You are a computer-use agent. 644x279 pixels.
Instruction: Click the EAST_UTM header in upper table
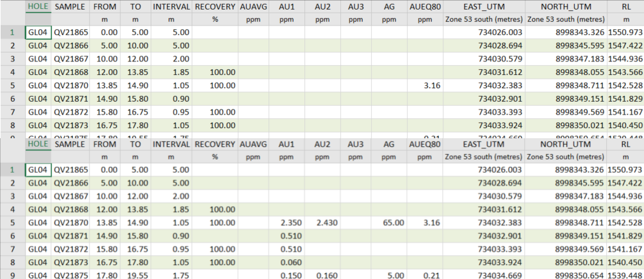(x=484, y=6)
